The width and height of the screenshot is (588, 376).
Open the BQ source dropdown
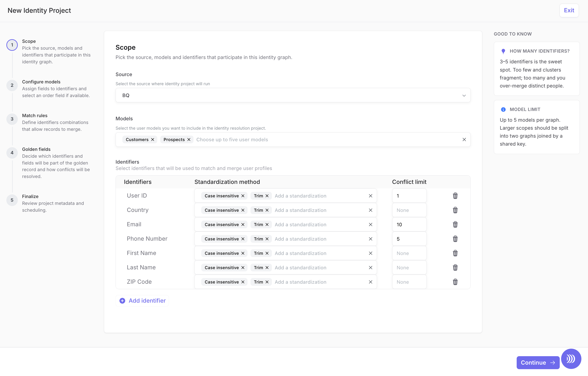(293, 95)
